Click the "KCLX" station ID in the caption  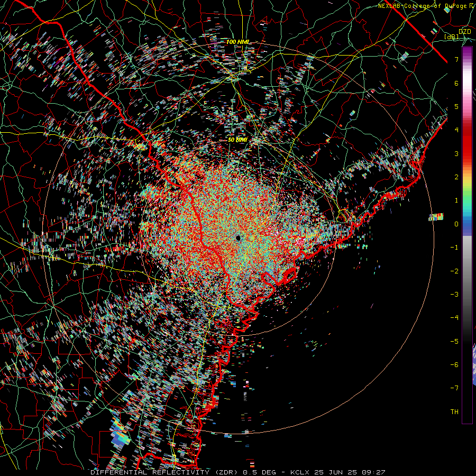click(300, 472)
